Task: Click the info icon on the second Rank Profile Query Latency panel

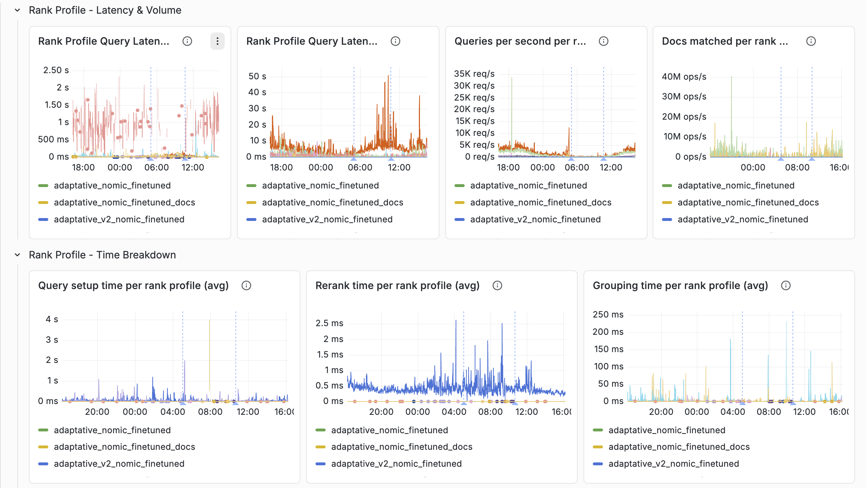Action: click(x=395, y=41)
